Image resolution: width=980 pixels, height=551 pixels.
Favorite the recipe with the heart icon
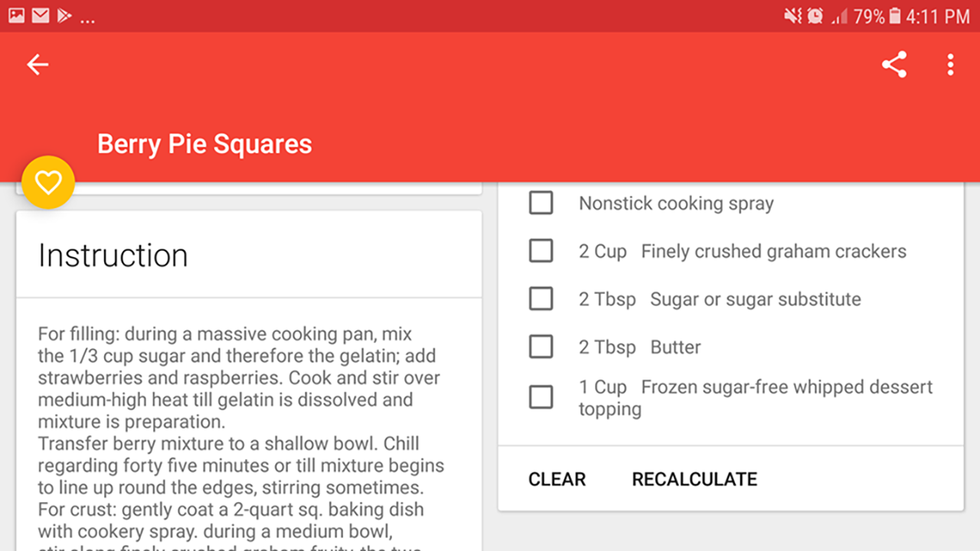(x=48, y=182)
